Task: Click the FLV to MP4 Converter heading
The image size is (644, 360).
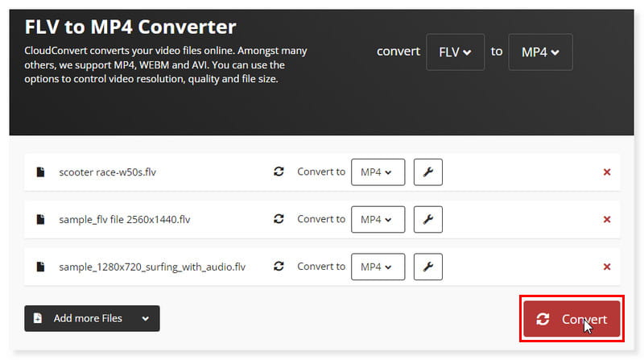Action: (130, 27)
